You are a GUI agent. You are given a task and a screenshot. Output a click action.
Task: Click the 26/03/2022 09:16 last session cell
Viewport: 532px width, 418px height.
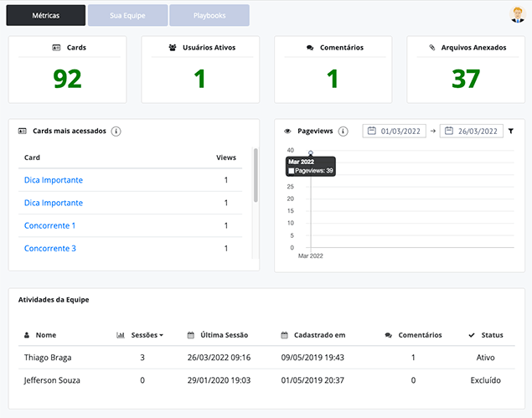pos(219,357)
